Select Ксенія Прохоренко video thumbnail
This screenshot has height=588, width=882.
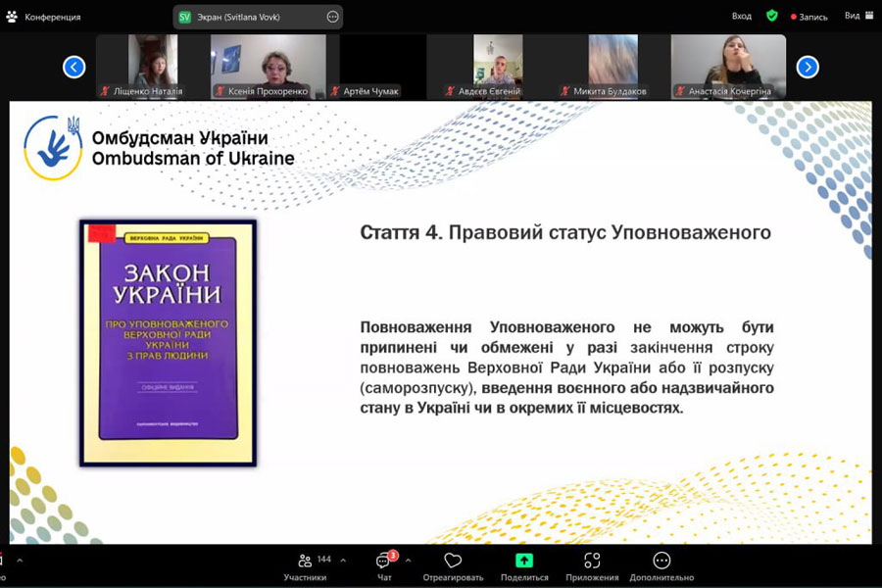[269, 67]
